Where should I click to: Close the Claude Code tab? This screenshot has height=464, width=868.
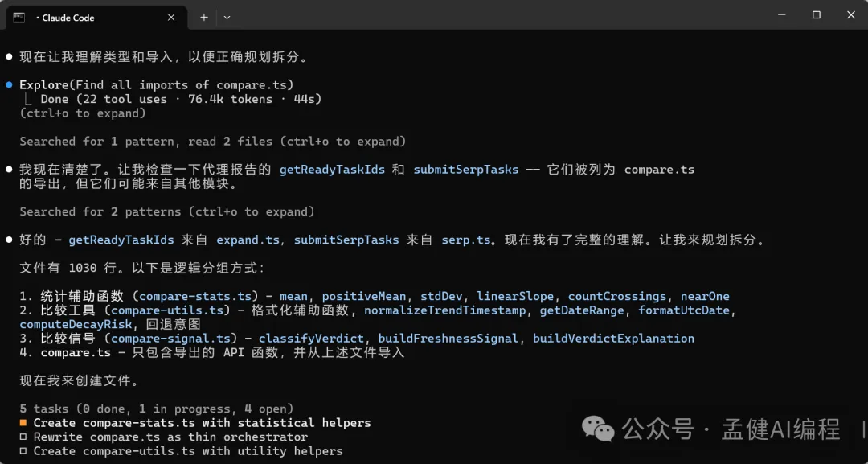coord(171,17)
